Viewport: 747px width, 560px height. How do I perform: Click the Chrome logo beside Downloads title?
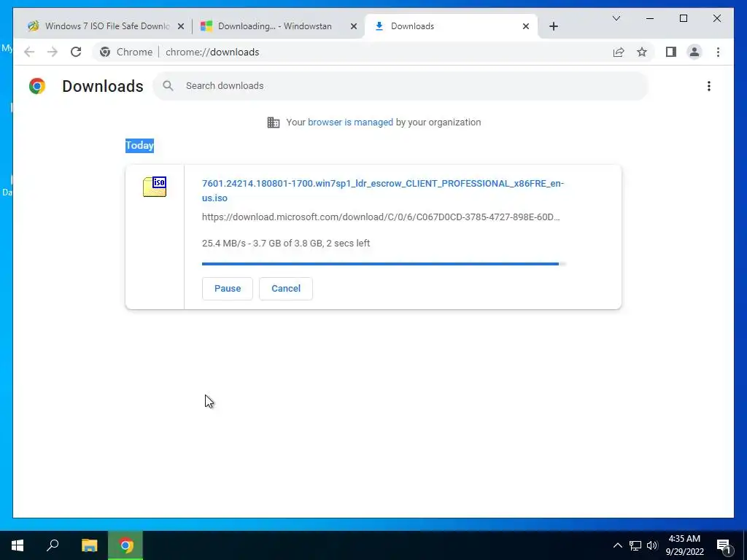click(x=37, y=86)
